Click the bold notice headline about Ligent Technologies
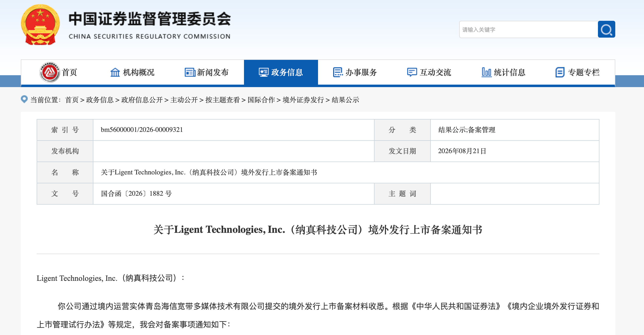 318,230
